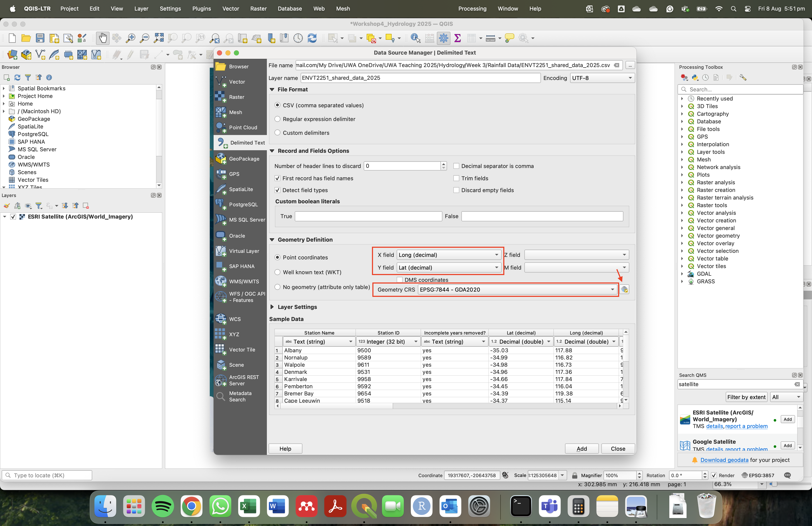Viewport: 812px width, 526px height.
Task: Open Spotify from the Dock
Action: click(x=163, y=506)
